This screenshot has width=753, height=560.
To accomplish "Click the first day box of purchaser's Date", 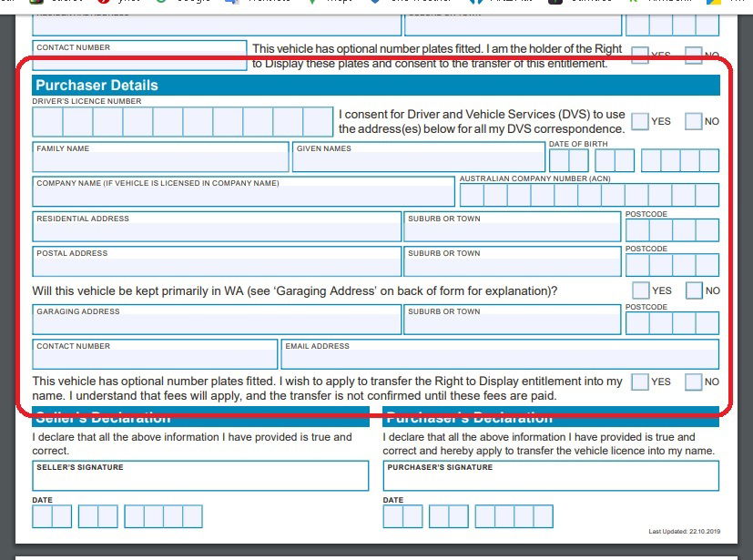I will coord(392,516).
